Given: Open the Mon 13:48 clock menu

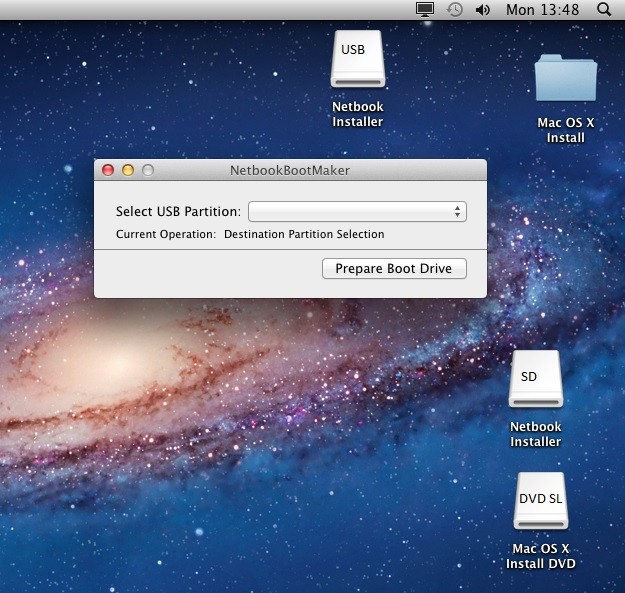Looking at the screenshot, I should 542,10.
